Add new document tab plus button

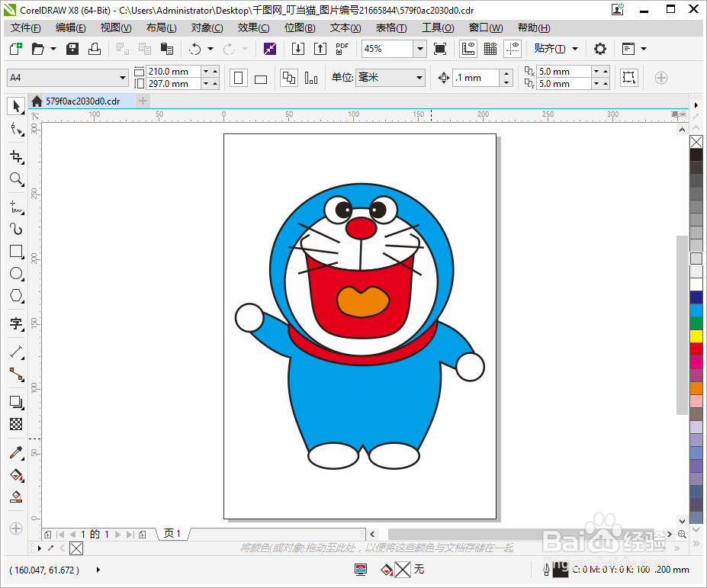tap(143, 101)
